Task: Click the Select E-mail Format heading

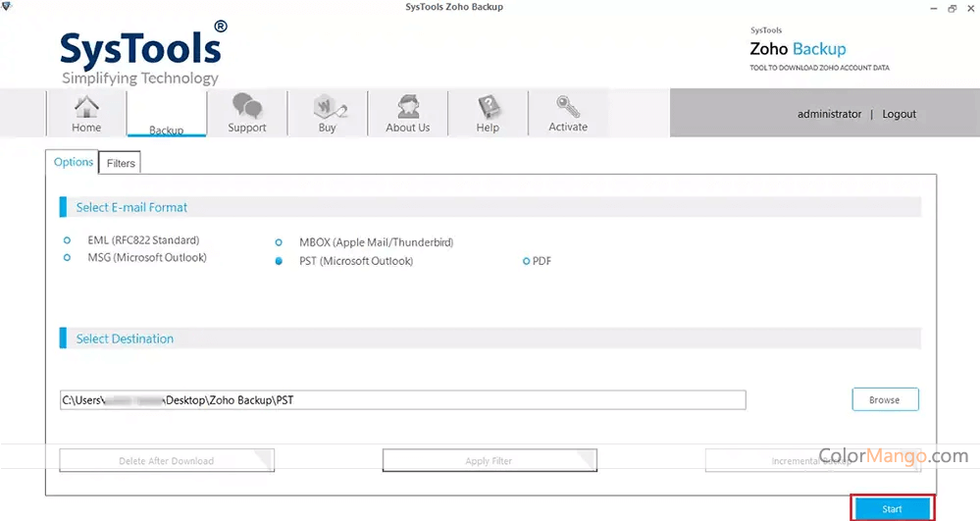Action: [x=131, y=208]
